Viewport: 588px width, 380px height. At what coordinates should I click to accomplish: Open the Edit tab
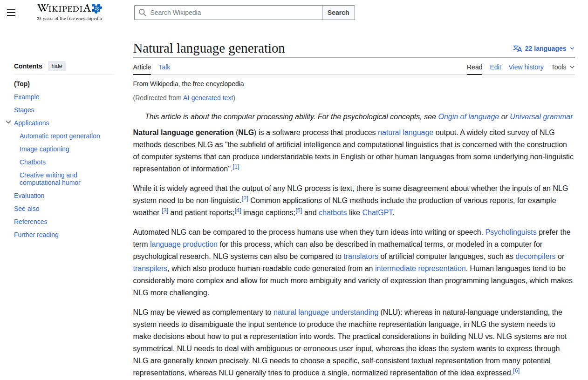(495, 67)
